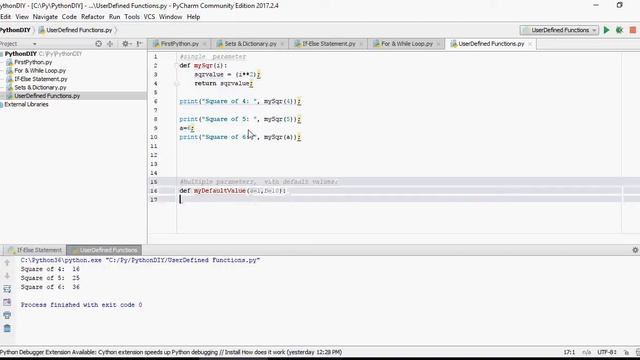Change UTF-8 file encoding in status bar

(607, 352)
